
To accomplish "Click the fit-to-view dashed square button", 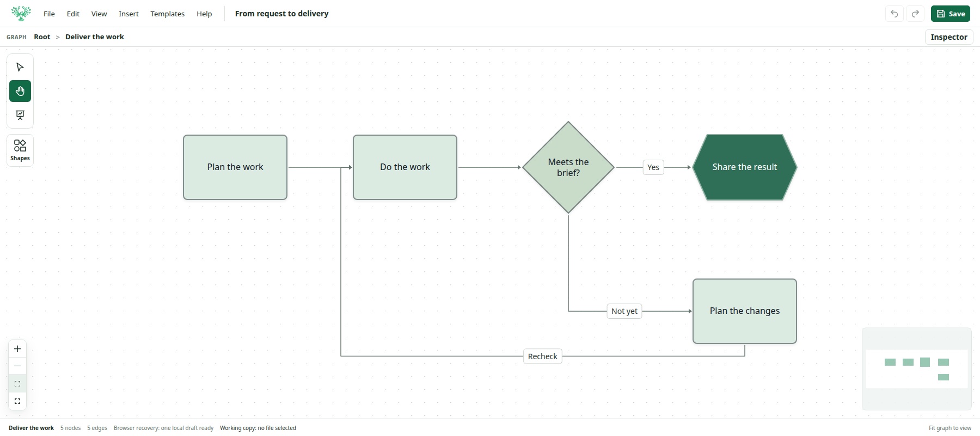I will 17,384.
